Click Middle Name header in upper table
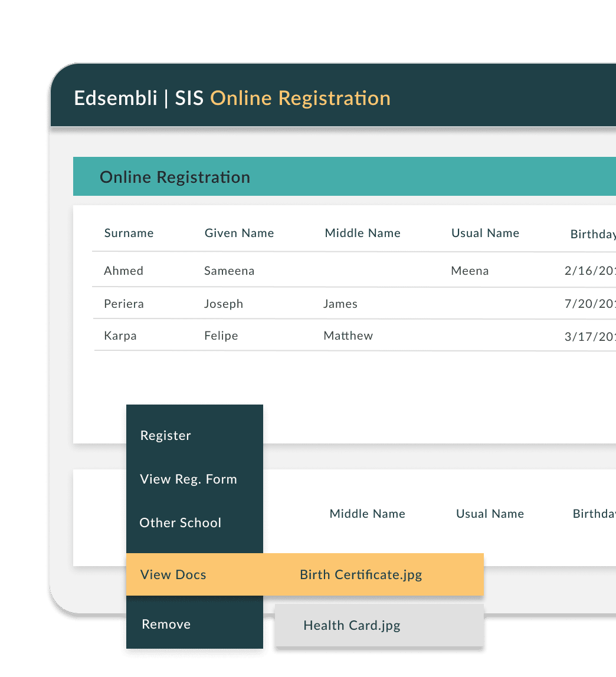 point(362,233)
